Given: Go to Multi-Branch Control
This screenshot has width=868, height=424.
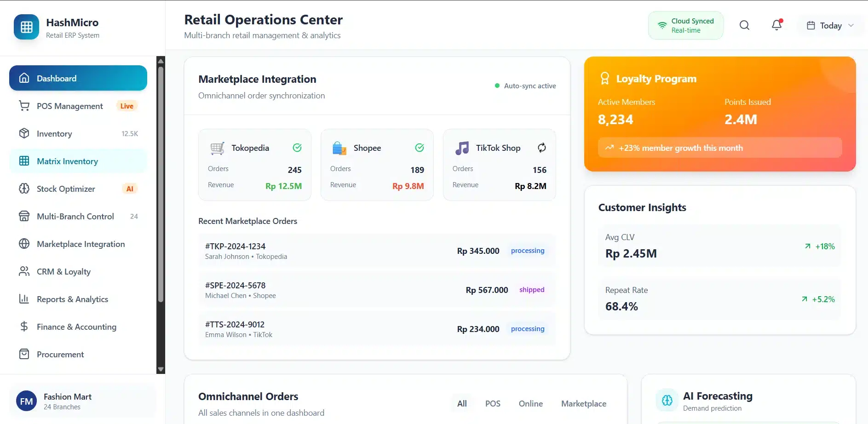Looking at the screenshot, I should click(x=78, y=216).
